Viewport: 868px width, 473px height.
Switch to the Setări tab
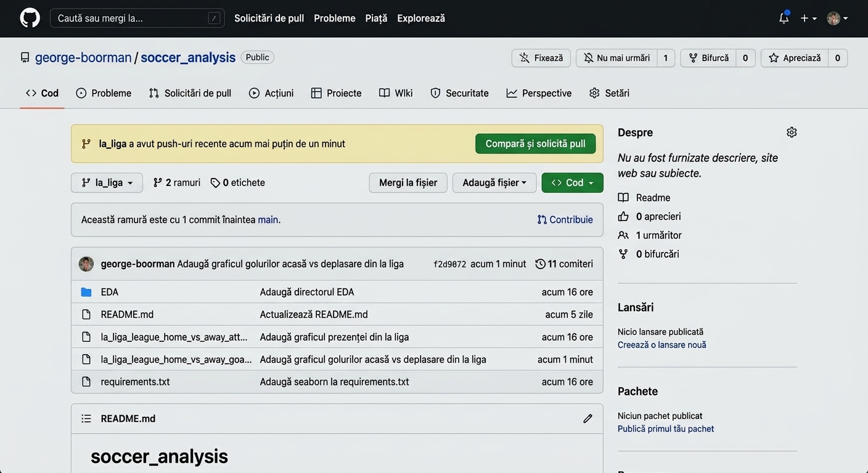coord(609,93)
